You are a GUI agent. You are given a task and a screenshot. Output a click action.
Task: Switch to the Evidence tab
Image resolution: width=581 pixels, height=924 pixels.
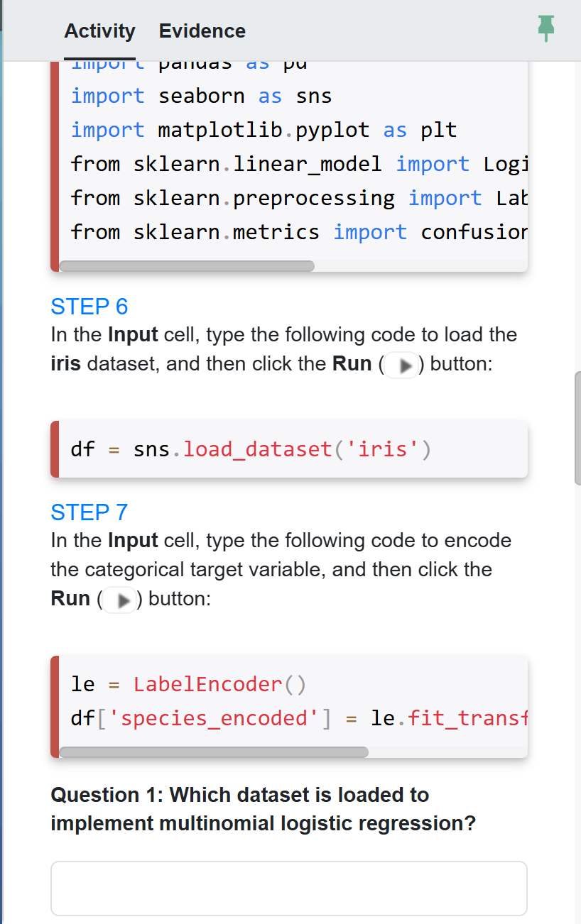point(202,31)
